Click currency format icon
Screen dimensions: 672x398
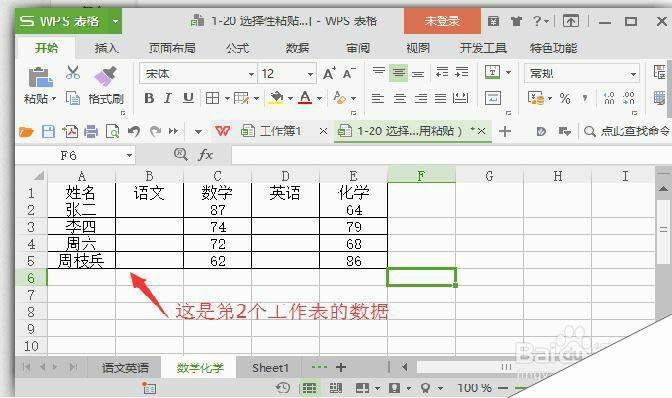tap(536, 98)
